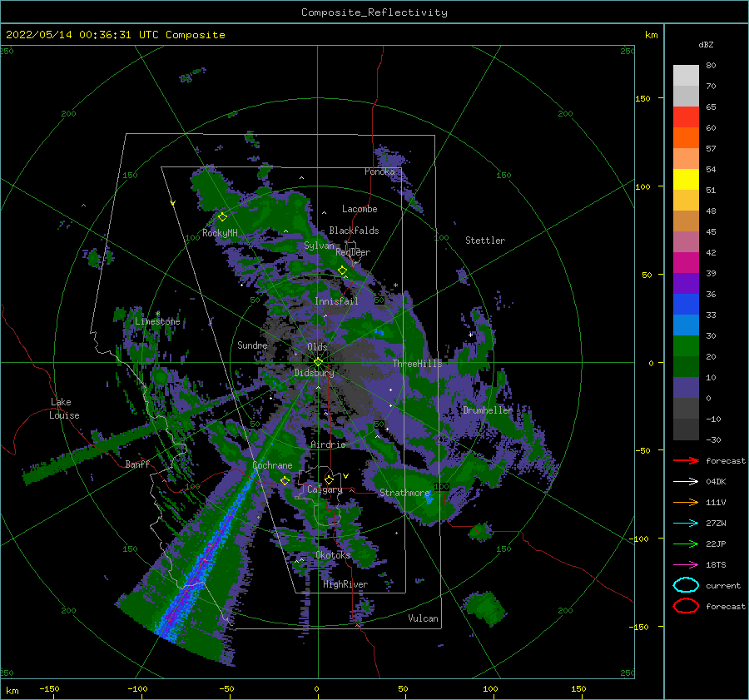Image resolution: width=749 pixels, height=700 pixels.
Task: Click the red forecast arrow legend icon
Action: click(x=686, y=460)
